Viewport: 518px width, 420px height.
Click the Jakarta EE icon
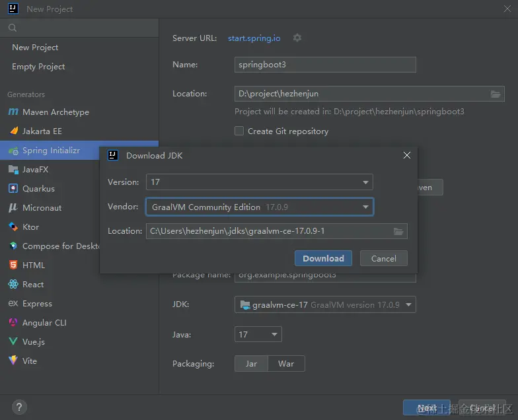point(14,131)
